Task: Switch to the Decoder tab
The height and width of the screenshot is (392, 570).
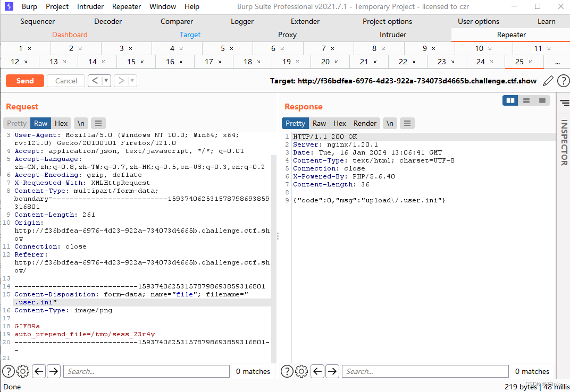Action: point(108,21)
